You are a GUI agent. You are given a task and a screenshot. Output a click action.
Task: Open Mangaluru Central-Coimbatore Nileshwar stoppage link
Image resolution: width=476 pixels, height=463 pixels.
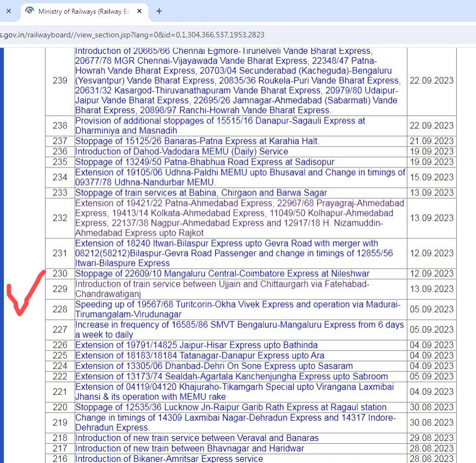[222, 274]
